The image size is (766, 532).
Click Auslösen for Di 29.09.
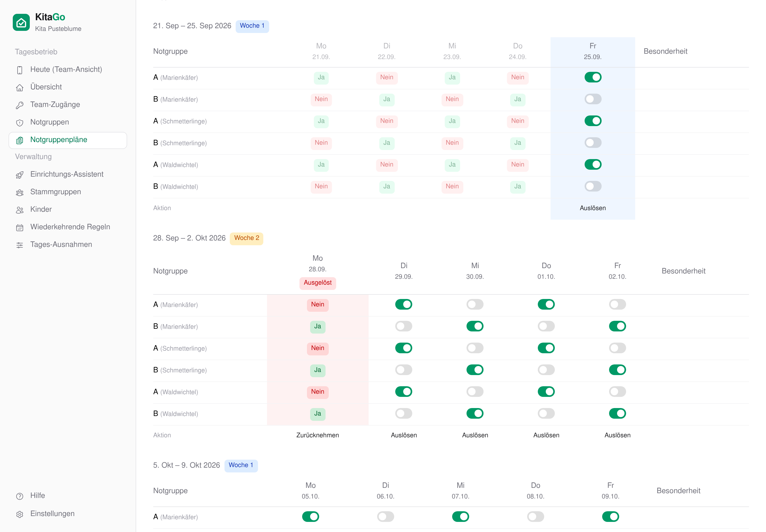pos(404,435)
